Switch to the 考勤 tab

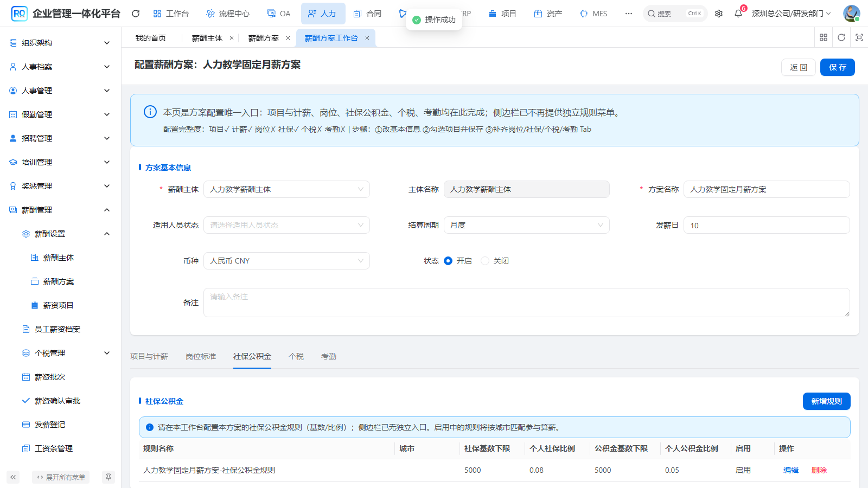click(x=329, y=356)
